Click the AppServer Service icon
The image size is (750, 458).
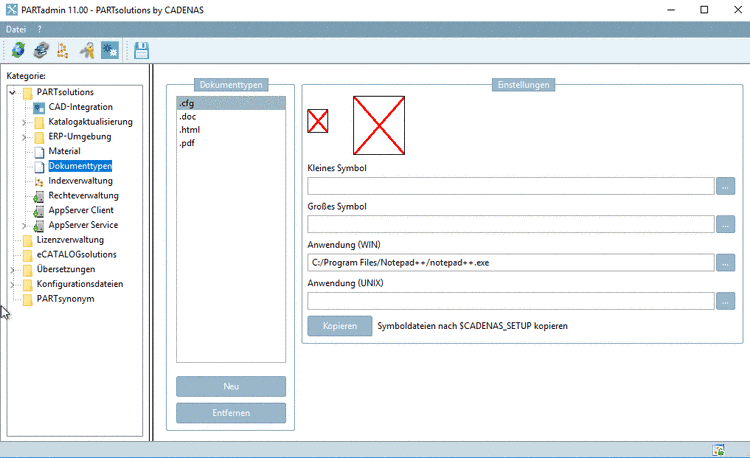click(x=39, y=226)
